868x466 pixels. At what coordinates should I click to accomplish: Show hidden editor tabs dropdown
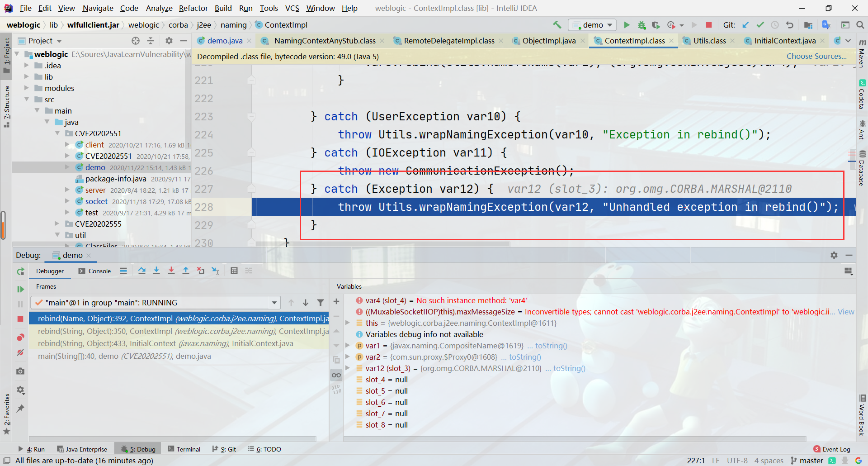(848, 41)
